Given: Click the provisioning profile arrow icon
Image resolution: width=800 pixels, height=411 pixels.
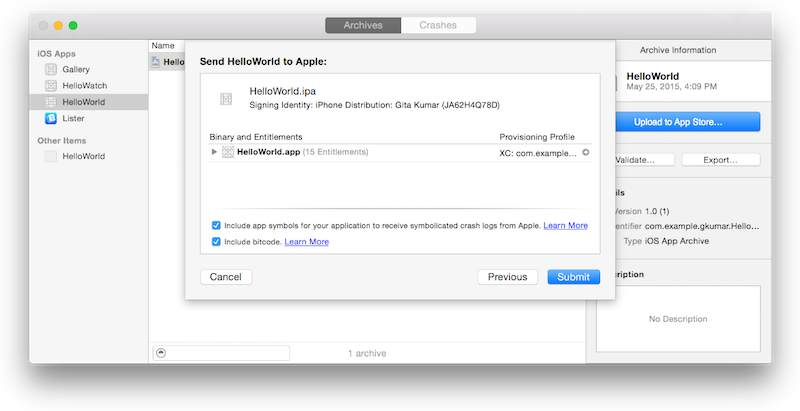Looking at the screenshot, I should pos(586,152).
